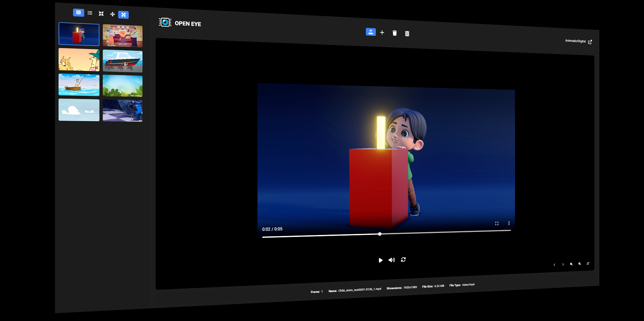Toggle video loop
This screenshot has width=644, height=321.
(403, 260)
